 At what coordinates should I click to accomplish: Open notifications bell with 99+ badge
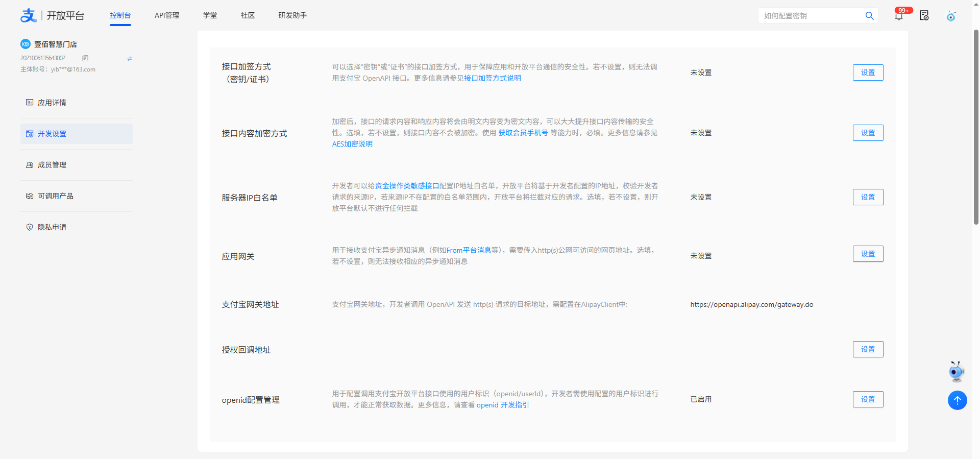[899, 16]
